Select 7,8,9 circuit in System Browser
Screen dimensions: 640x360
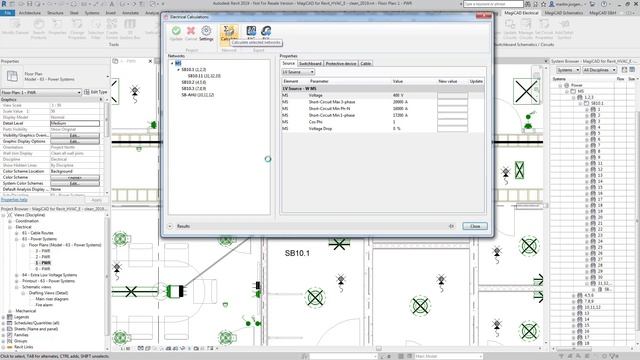click(x=589, y=301)
